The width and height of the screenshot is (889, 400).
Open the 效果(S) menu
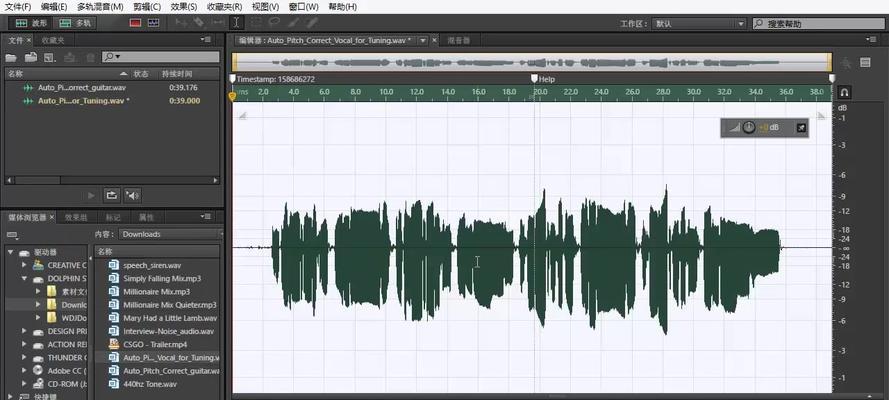tap(184, 7)
